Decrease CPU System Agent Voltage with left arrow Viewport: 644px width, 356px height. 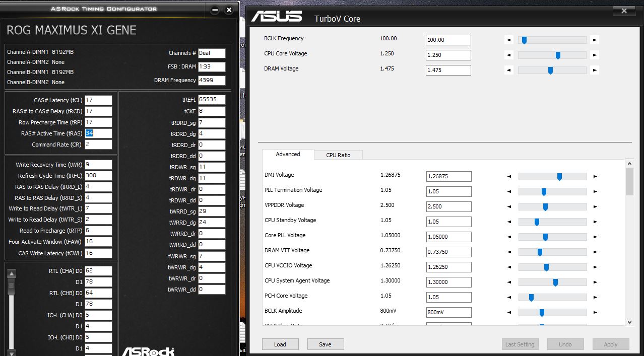tap(509, 282)
